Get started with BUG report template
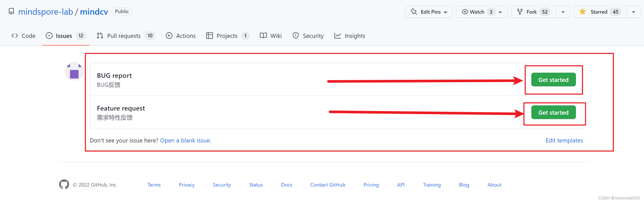This screenshot has width=644, height=202. 554,80
